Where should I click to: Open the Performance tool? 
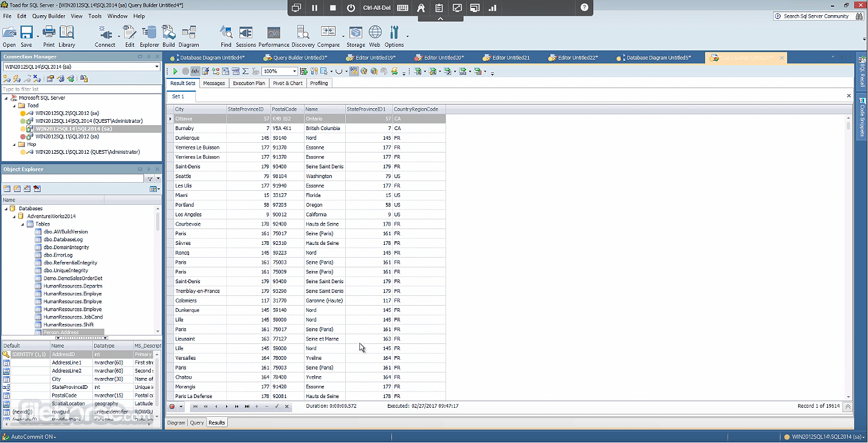(x=274, y=36)
